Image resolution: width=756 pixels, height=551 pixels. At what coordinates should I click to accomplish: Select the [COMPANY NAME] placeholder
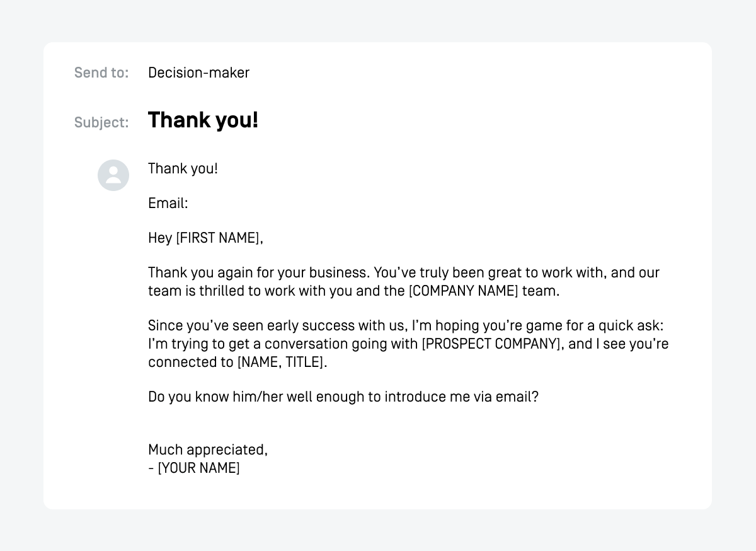464,291
